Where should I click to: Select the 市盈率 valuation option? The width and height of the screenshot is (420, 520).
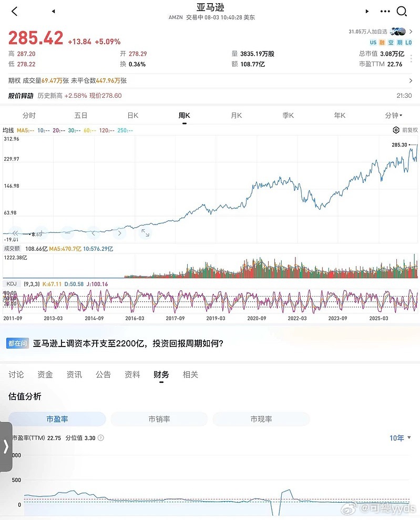(x=57, y=419)
